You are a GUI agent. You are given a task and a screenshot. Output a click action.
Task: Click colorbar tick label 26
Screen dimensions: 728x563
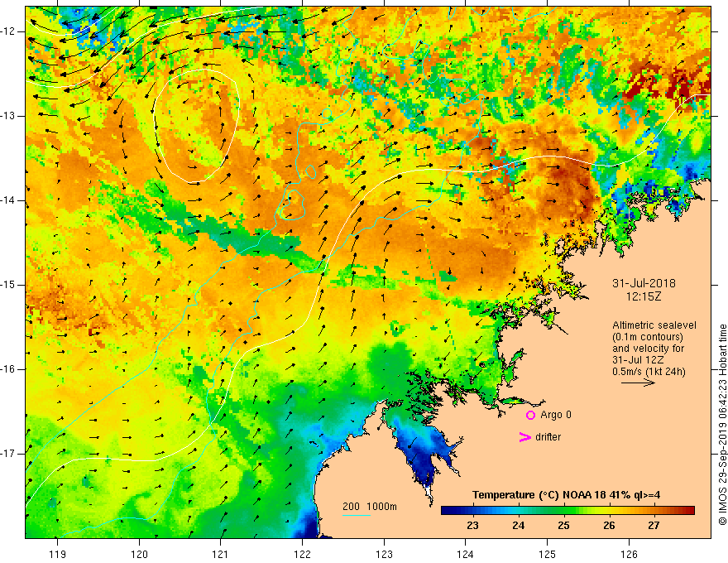click(609, 526)
